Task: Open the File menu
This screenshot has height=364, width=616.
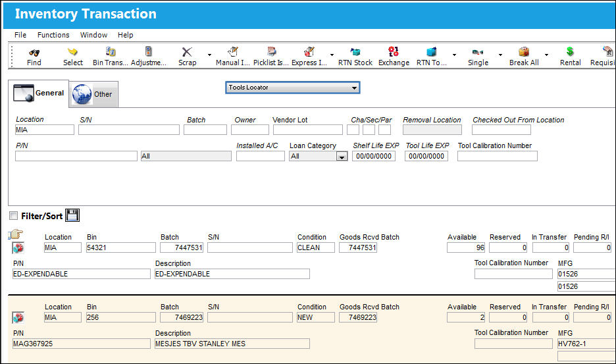Action: [x=20, y=35]
